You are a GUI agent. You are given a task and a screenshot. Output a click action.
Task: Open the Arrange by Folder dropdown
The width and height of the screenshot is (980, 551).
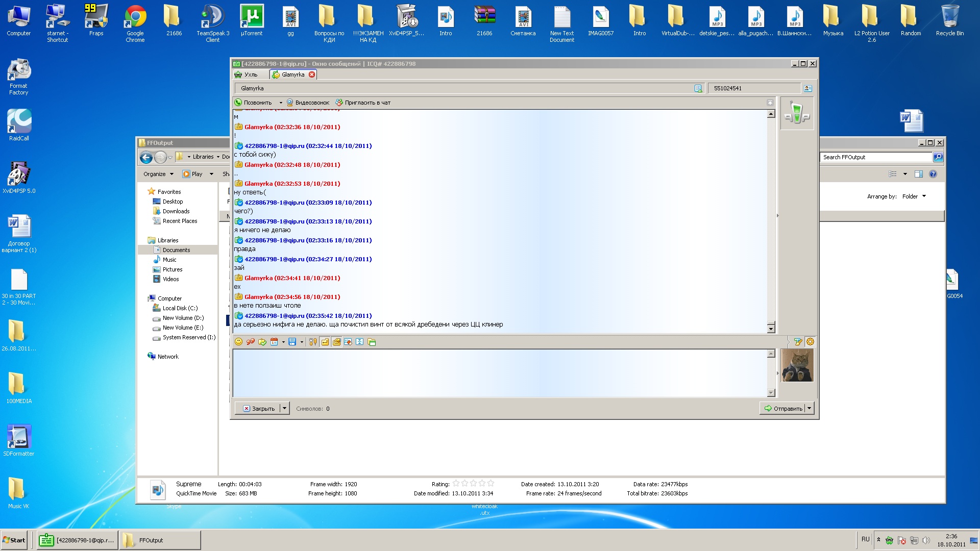coord(914,196)
